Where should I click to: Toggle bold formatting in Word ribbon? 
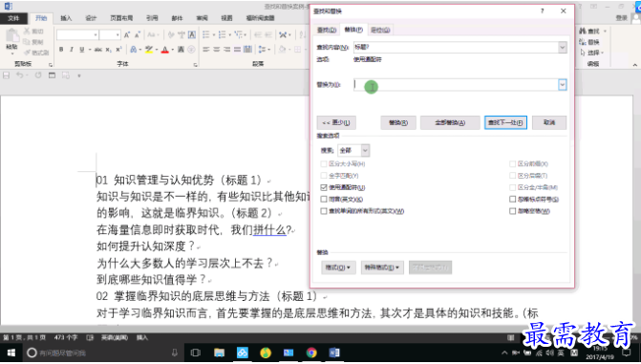pos(61,50)
